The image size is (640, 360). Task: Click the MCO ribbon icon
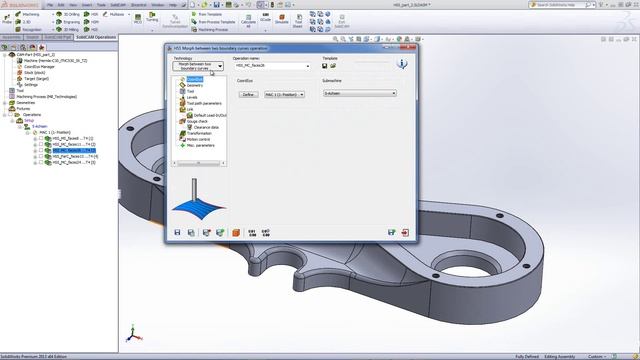(x=138, y=18)
